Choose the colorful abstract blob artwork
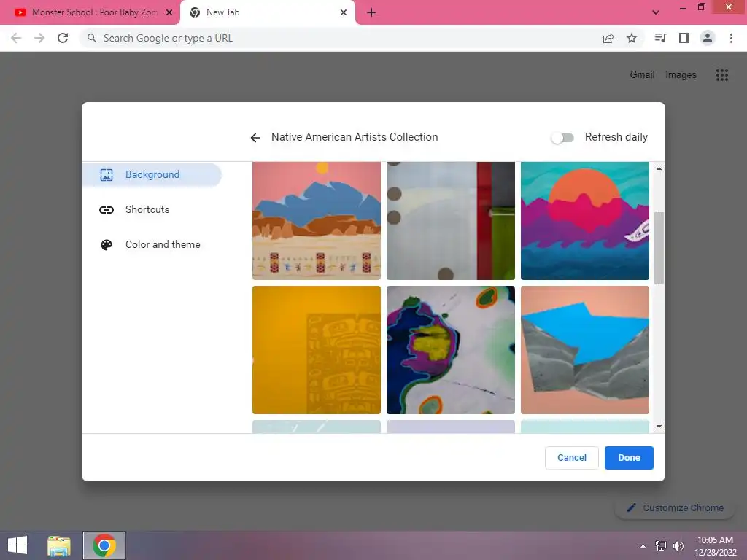The image size is (747, 560). coord(451,350)
